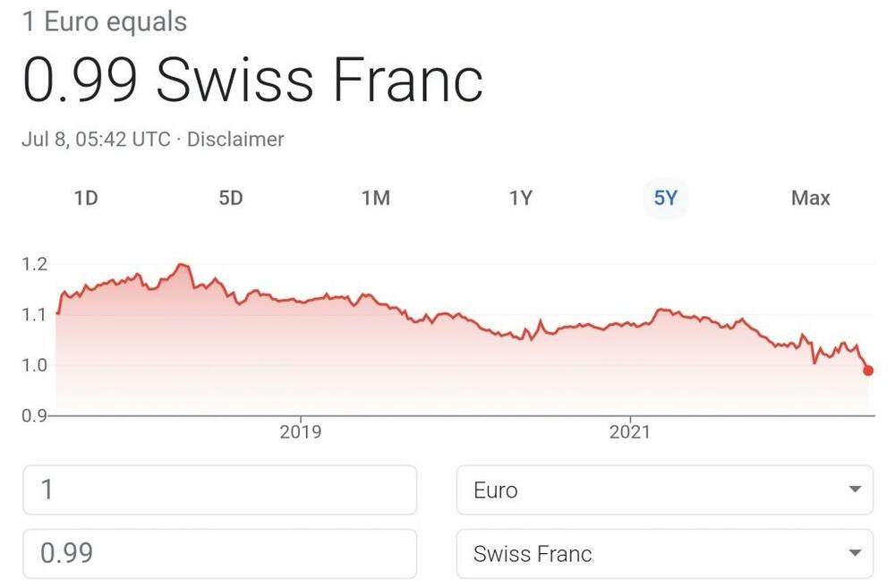The image size is (895, 588).
Task: Switch to the 5D chart range
Action: tap(231, 198)
